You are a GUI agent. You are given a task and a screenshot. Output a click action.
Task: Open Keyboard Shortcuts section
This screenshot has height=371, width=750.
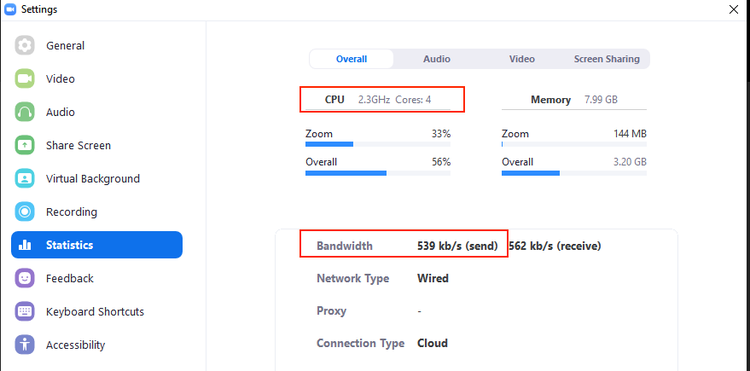pos(97,312)
